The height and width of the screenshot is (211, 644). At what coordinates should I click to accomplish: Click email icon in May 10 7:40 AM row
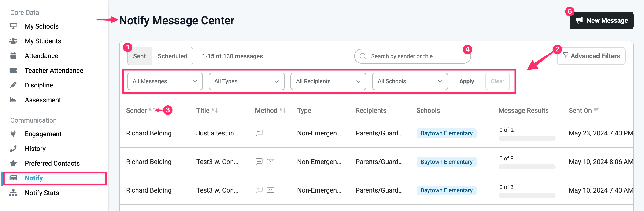[x=270, y=190]
